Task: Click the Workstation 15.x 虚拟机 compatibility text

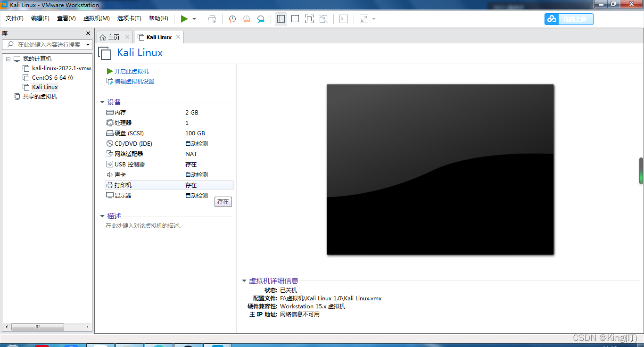Action: (x=313, y=306)
